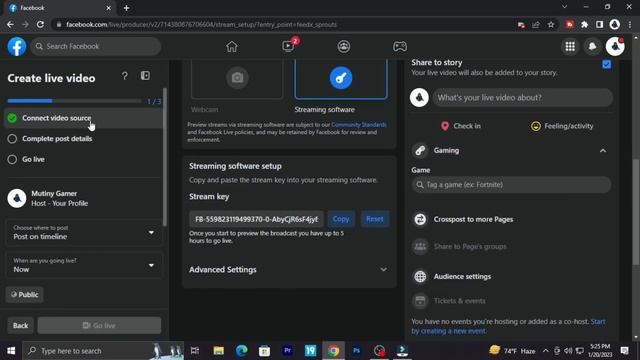Click the Facebook logo
The image size is (640, 360).
pos(17,46)
